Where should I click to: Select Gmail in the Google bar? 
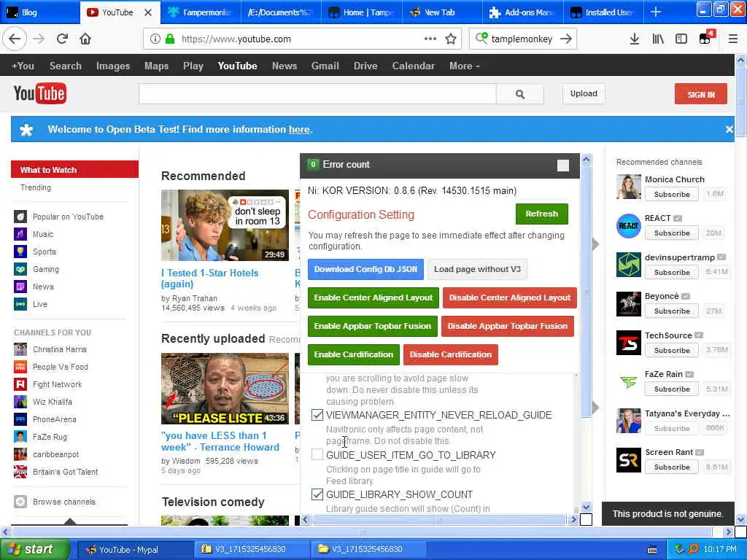(x=325, y=66)
